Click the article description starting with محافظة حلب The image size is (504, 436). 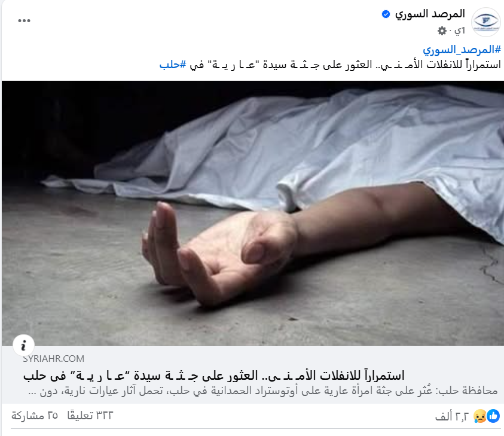click(x=263, y=391)
